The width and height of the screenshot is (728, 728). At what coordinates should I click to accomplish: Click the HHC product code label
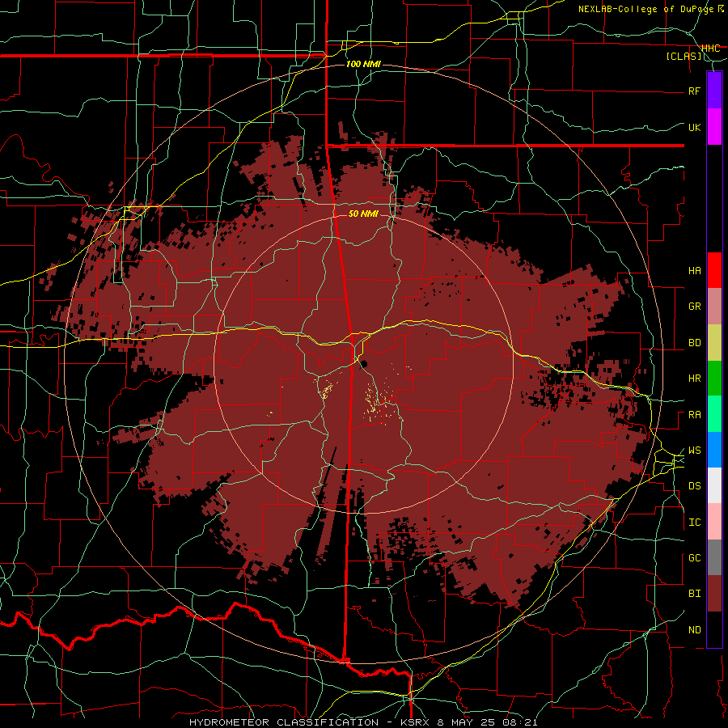710,49
